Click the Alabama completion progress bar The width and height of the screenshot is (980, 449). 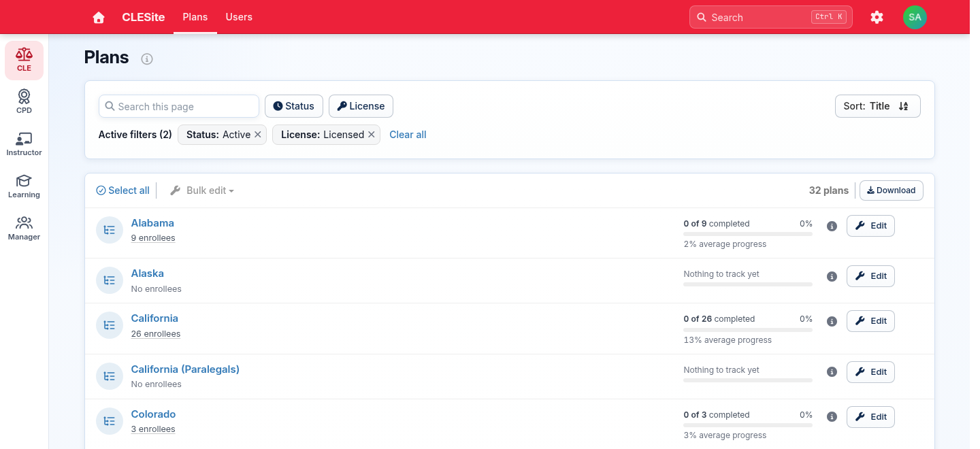(x=748, y=234)
